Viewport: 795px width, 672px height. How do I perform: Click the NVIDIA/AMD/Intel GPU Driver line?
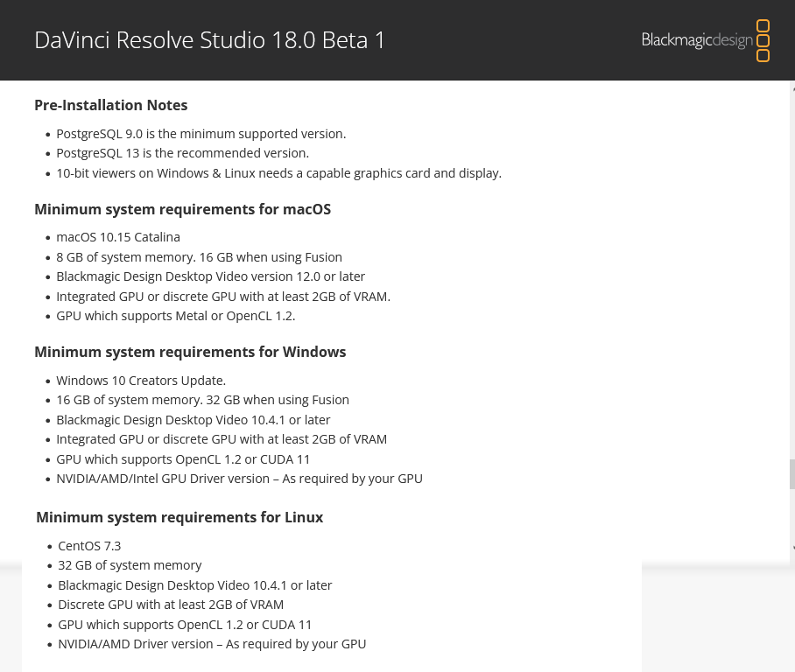[239, 479]
